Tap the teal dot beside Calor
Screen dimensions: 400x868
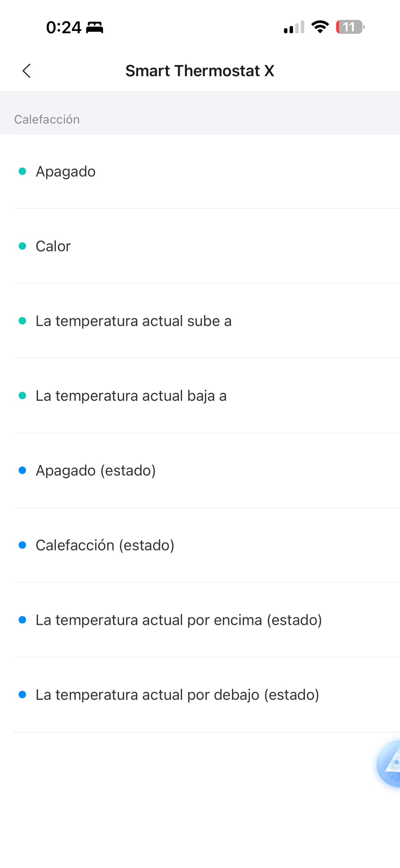(x=23, y=246)
